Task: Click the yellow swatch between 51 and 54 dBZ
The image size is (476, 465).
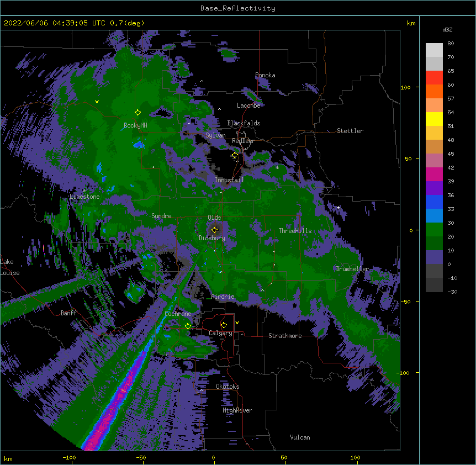Action: click(434, 119)
